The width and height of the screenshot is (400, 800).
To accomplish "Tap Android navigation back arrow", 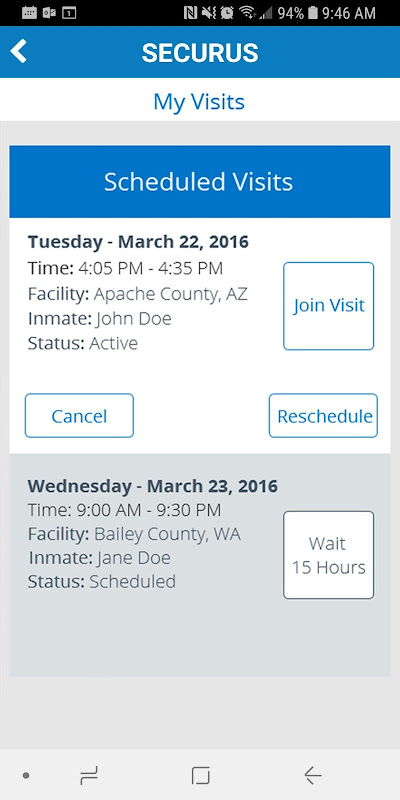I will coord(312,776).
